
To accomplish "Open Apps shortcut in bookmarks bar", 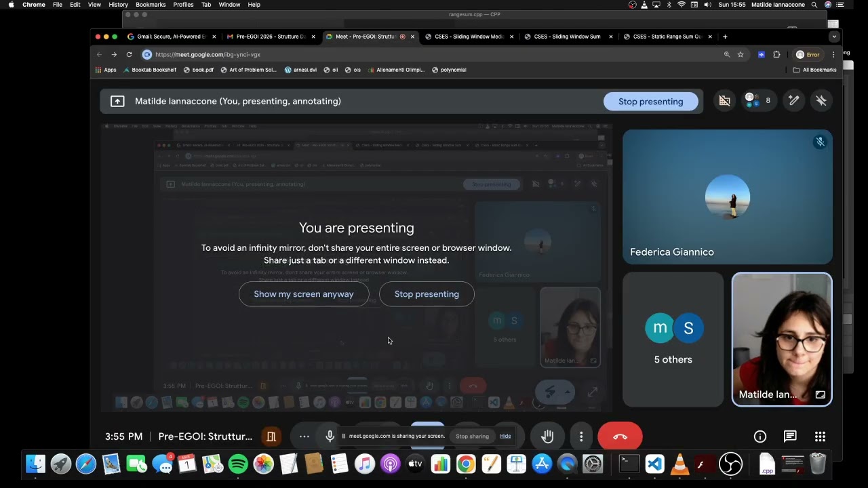I will click(x=106, y=70).
